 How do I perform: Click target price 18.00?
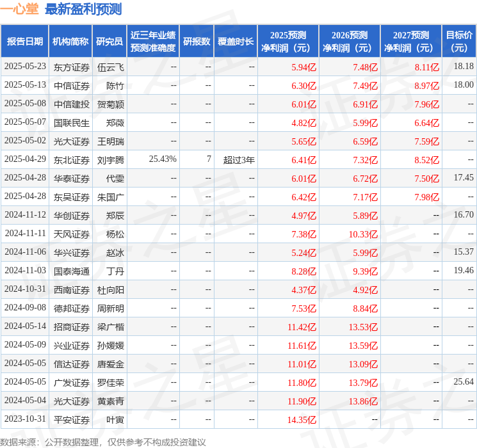point(464,85)
